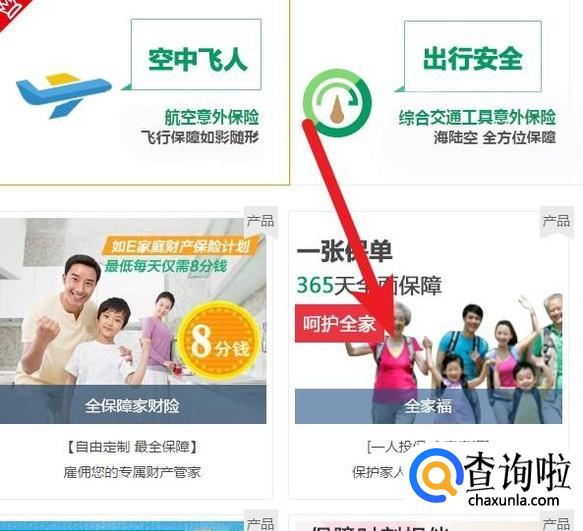Select the 全家福 caption bar
Screen dimensions: 583x531
point(428,406)
